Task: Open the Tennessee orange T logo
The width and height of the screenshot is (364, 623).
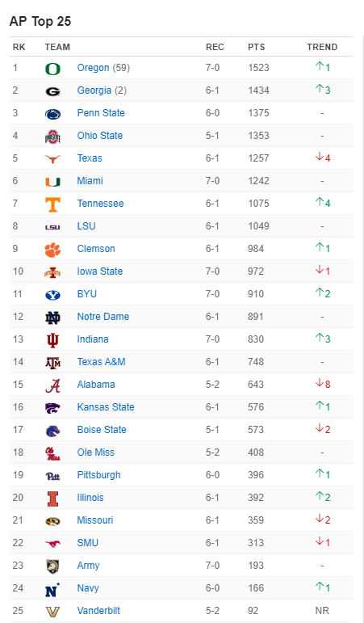Action: 52,204
